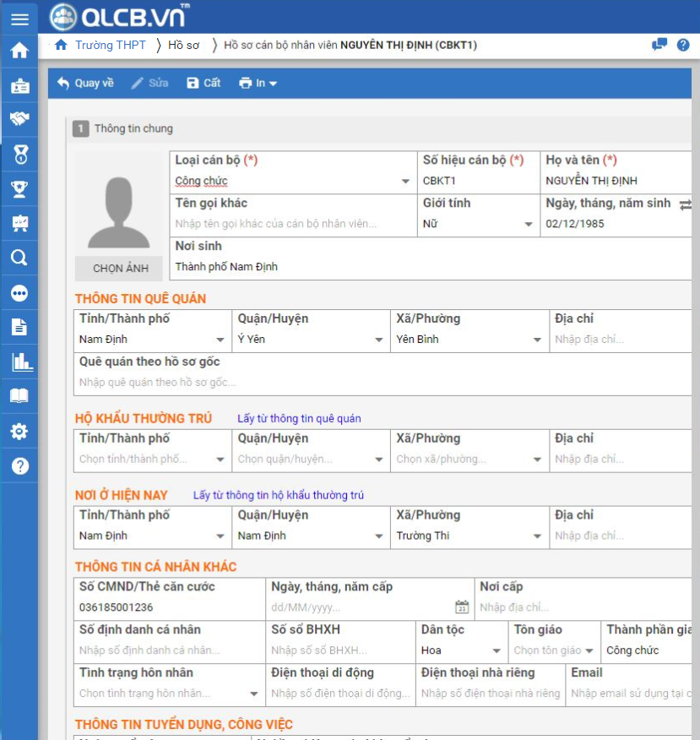Click the help question mark in sidebar
700x740 pixels.
coord(19,466)
